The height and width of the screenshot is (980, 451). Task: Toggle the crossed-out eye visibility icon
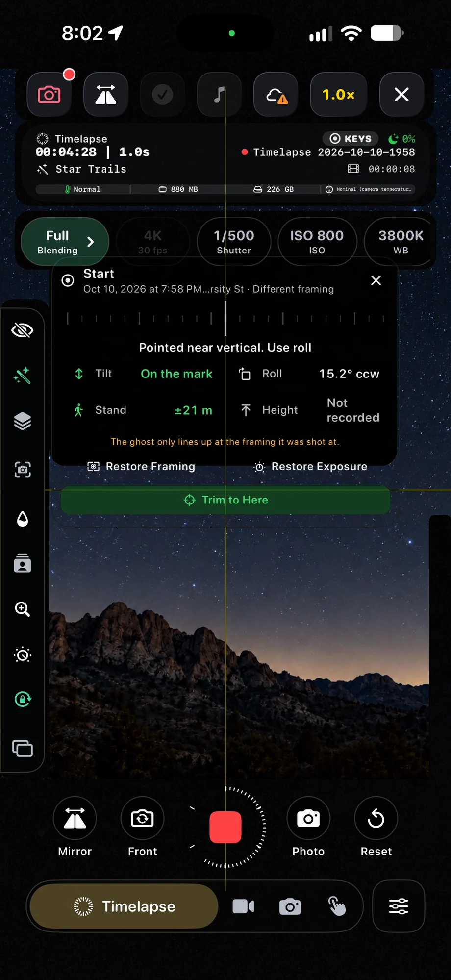(23, 330)
